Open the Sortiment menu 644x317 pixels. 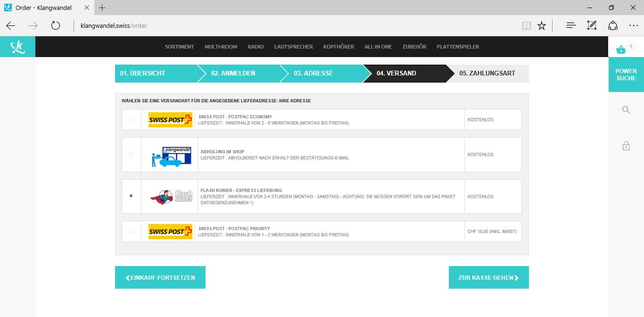coord(179,47)
